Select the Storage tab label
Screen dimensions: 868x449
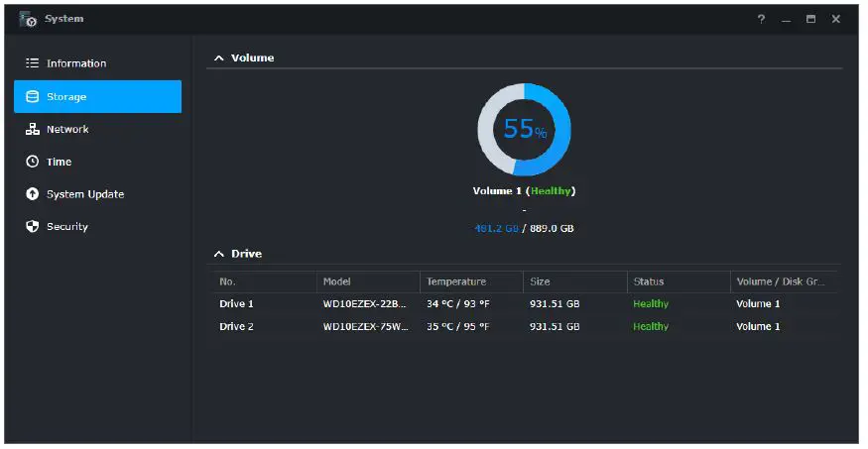66,97
